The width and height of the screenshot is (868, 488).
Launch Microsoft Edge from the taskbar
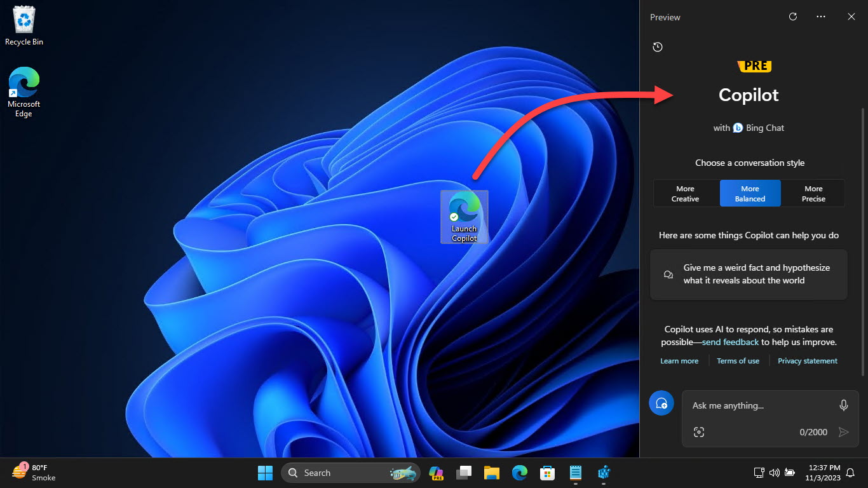pos(520,473)
